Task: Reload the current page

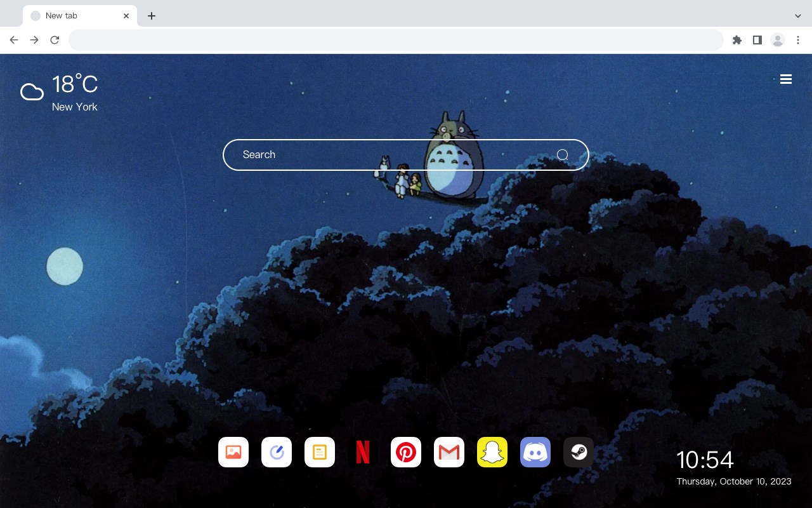Action: coord(55,40)
